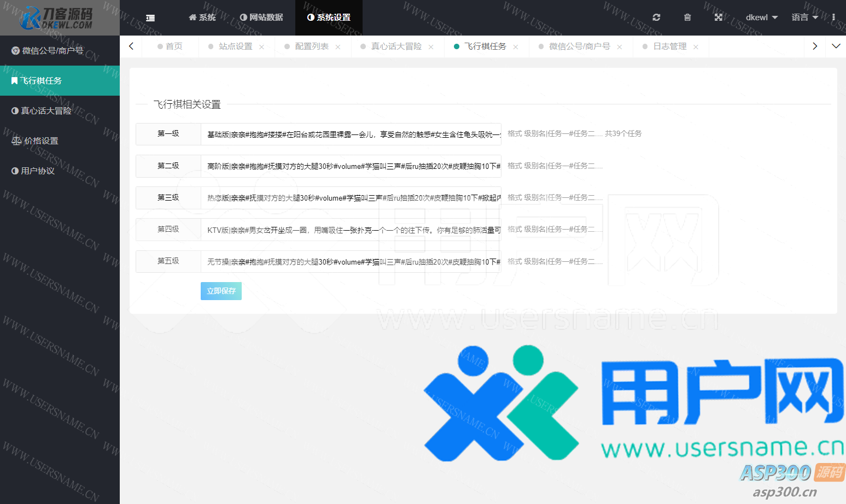Click the sidebar collapse menu icon
Image resolution: width=846 pixels, height=504 pixels.
pyautogui.click(x=150, y=17)
